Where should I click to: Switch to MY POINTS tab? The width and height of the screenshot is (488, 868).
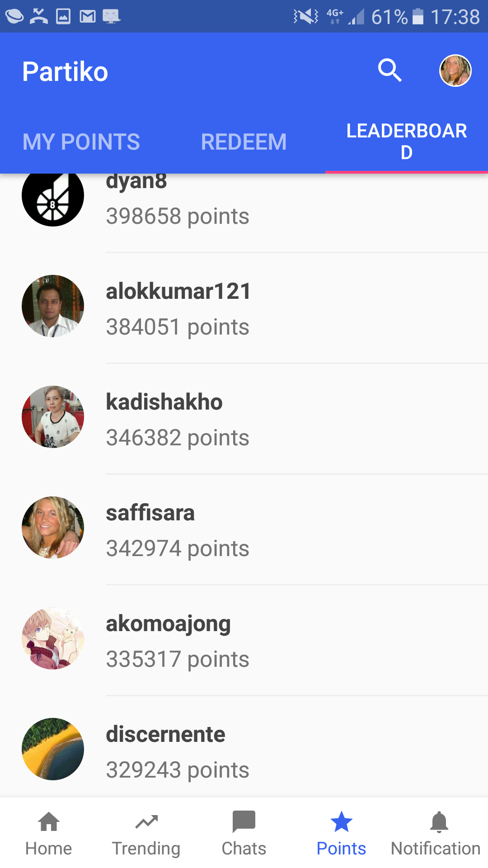[81, 142]
